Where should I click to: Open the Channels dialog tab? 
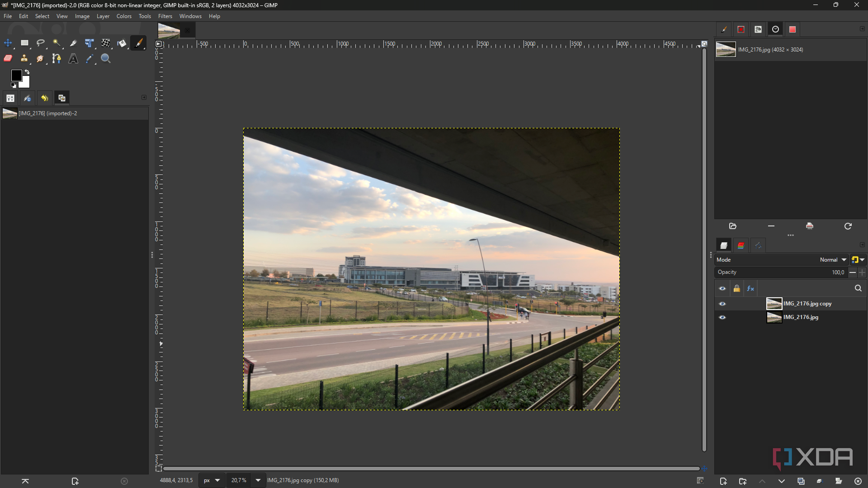741,245
